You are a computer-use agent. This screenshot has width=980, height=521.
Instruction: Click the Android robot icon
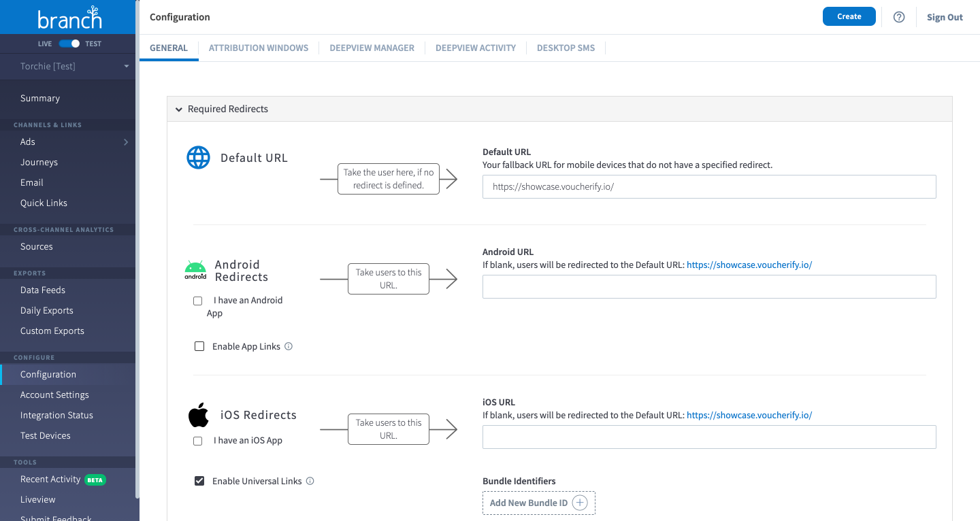(x=195, y=270)
